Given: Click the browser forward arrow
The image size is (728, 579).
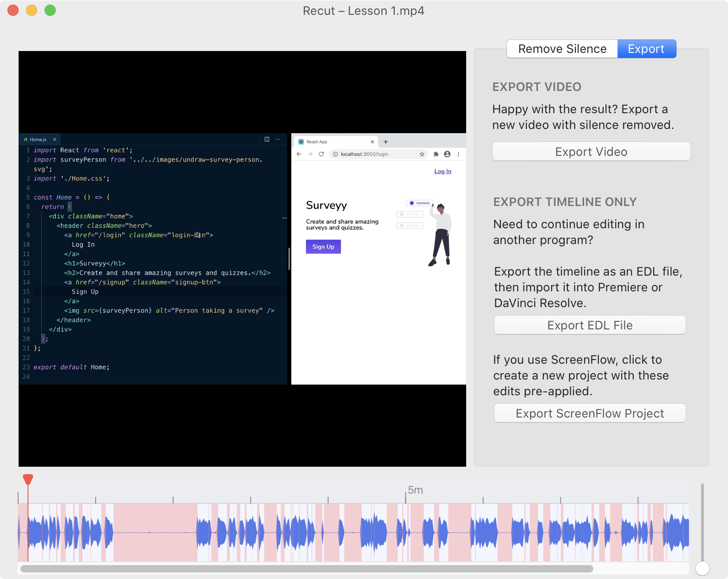Looking at the screenshot, I should 310,154.
